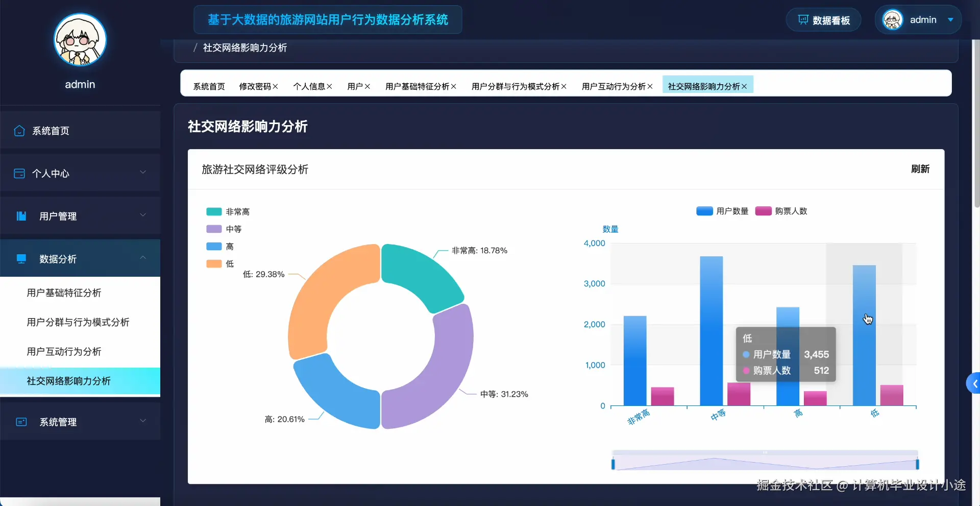Click the 个人中心 card icon in sidebar

pyautogui.click(x=19, y=174)
